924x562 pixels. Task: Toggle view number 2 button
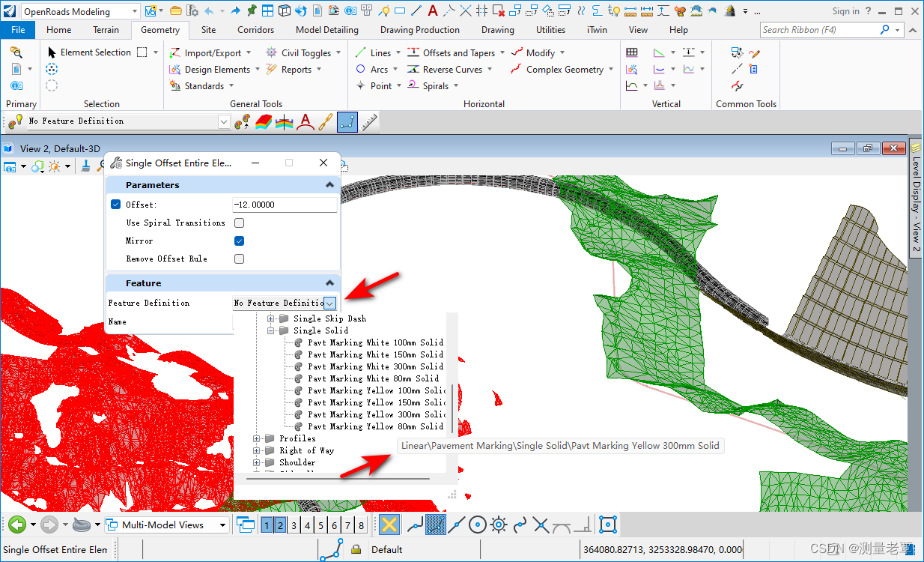(281, 525)
